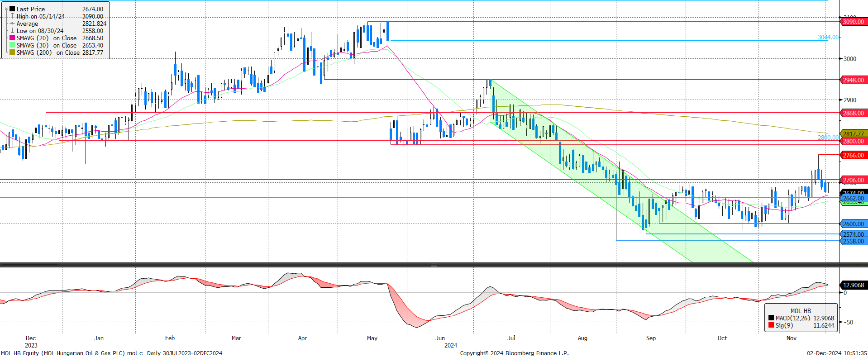Click the MOL HB Equity chart description text

[111, 353]
